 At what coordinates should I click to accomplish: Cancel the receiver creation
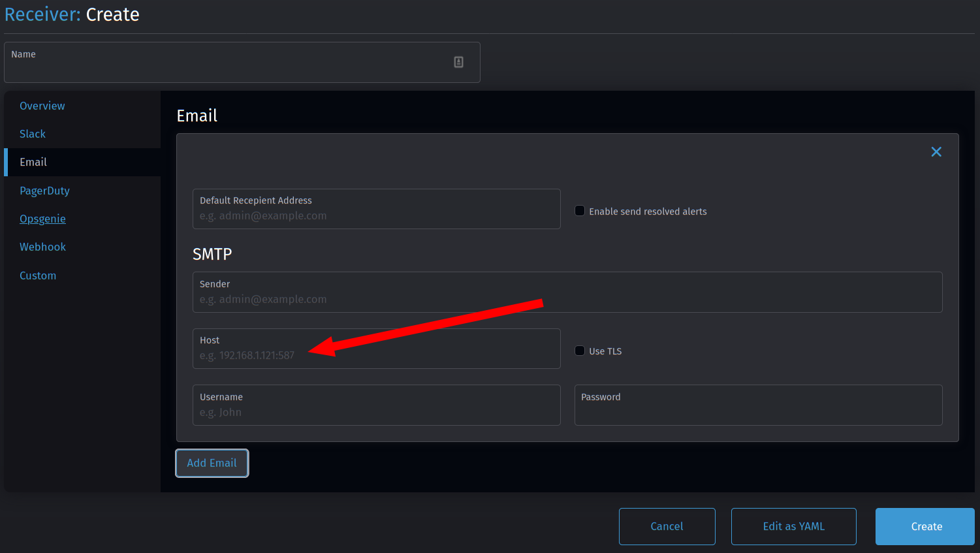tap(667, 526)
